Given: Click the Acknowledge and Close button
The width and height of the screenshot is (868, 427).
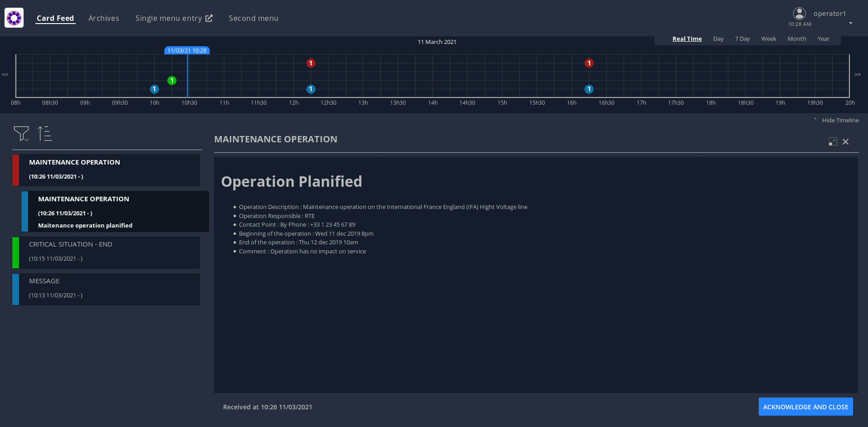Looking at the screenshot, I should pyautogui.click(x=805, y=407).
